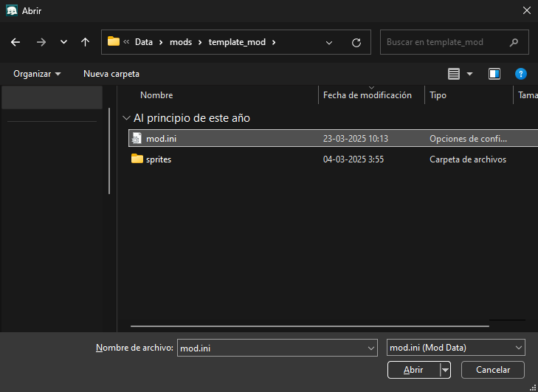Open the recent locations dropdown arrow
Screen dimensions: 538x392
point(63,42)
